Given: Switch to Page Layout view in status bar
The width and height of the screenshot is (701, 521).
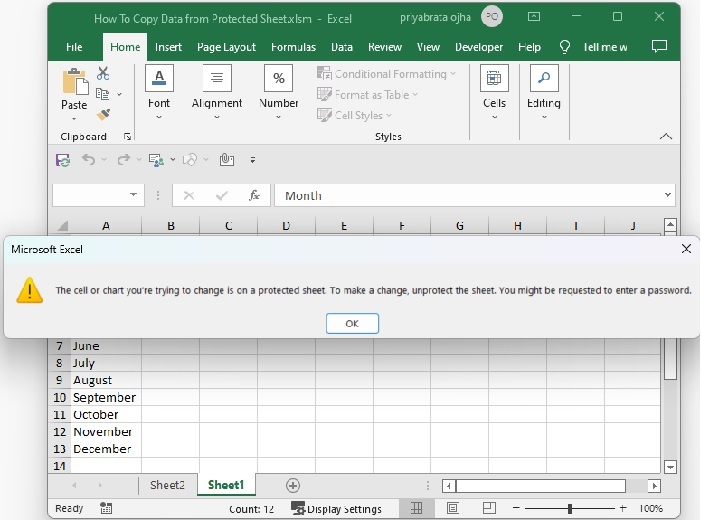Looking at the screenshot, I should pyautogui.click(x=451, y=509).
